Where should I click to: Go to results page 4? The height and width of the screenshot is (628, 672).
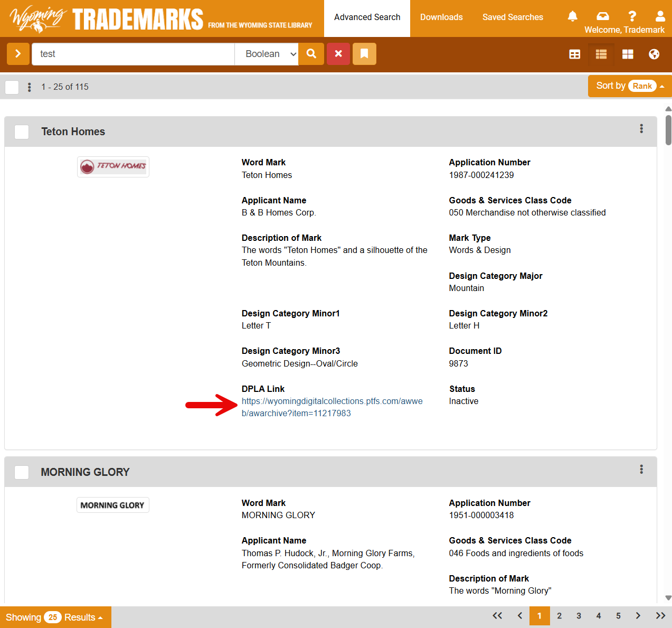[599, 616]
